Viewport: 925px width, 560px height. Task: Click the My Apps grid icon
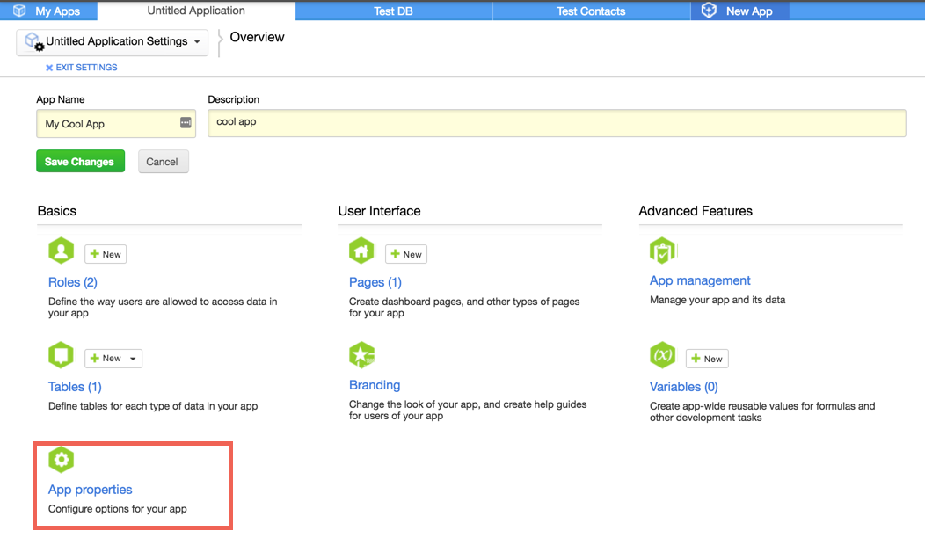tap(19, 11)
